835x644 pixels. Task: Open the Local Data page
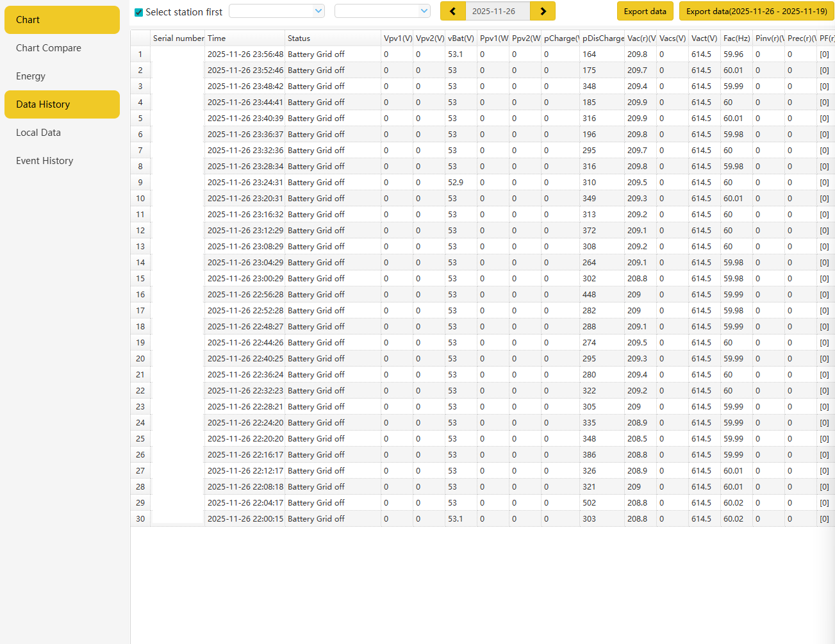38,133
